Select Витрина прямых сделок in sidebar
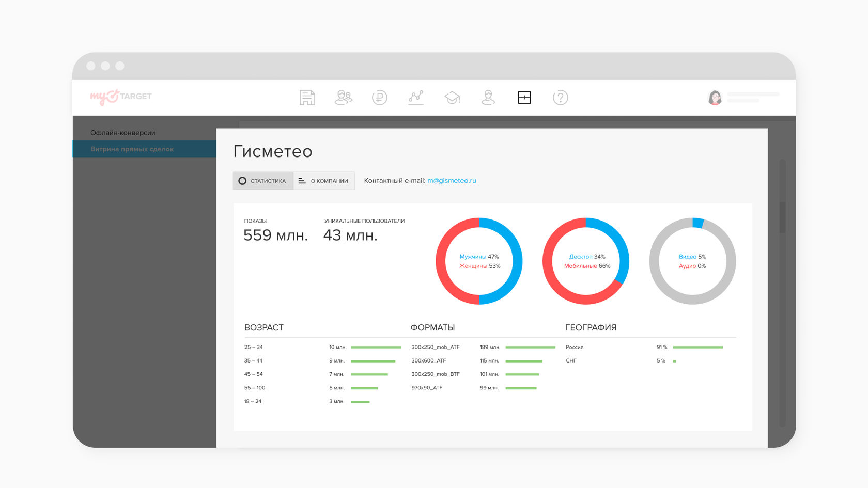Image resolution: width=868 pixels, height=488 pixels. click(144, 149)
